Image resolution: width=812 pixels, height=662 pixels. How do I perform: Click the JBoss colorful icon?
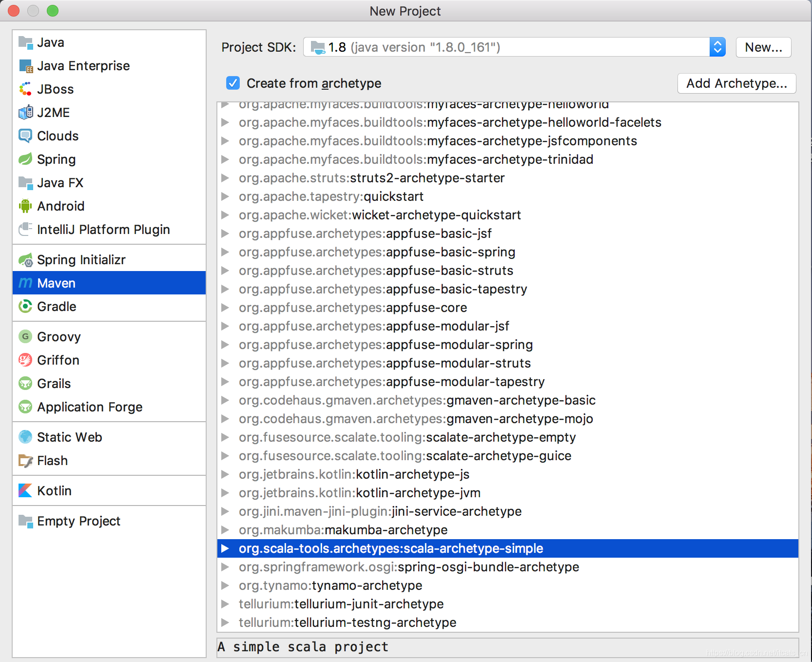tap(25, 89)
